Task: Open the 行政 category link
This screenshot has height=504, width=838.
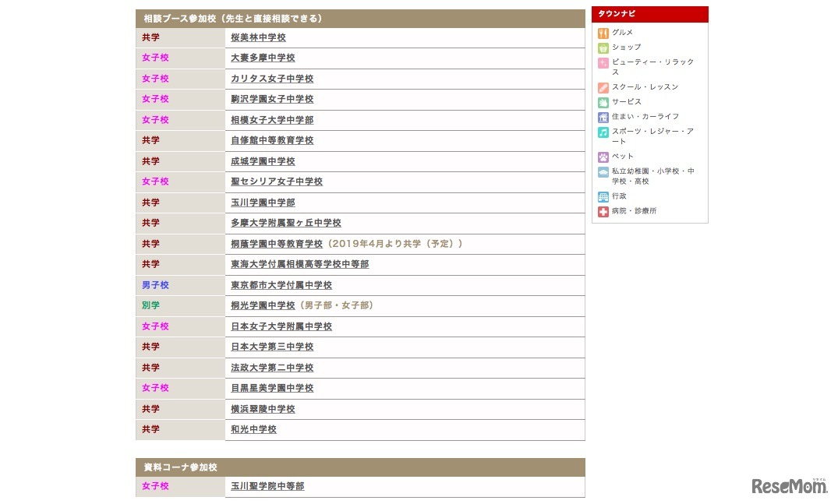Action: 619,196
